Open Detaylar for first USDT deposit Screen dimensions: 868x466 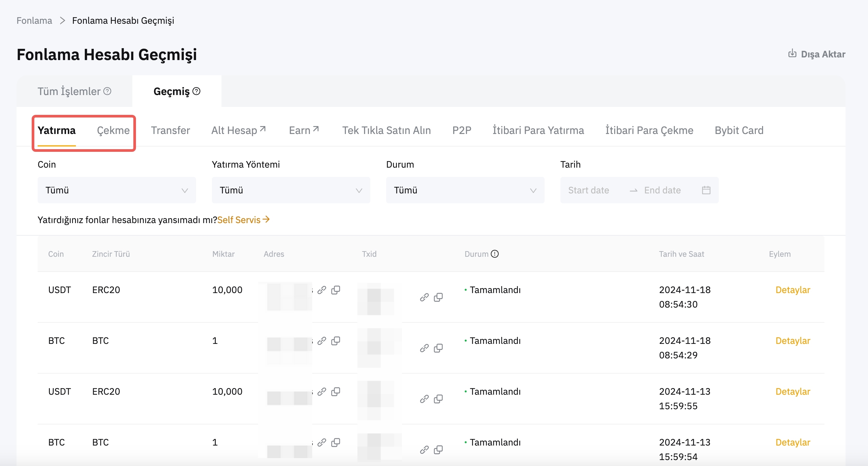792,290
